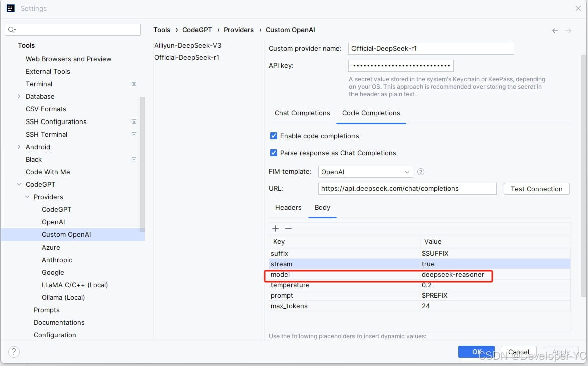This screenshot has height=366, width=588.
Task: Switch to the Chat Completions tab
Action: (302, 113)
